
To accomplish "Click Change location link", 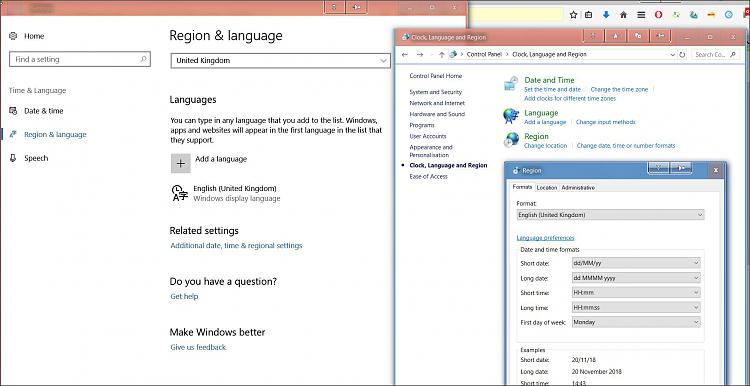I will tap(545, 146).
